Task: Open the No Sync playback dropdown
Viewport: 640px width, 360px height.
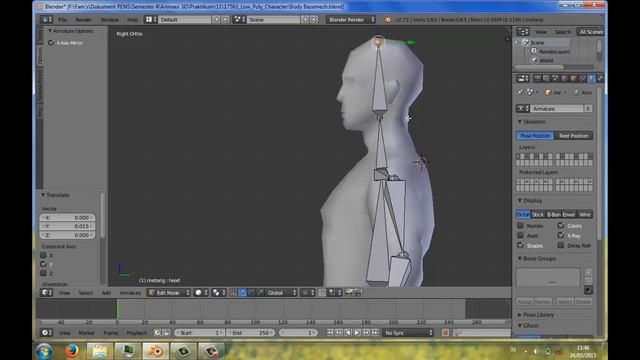Action: coord(408,333)
